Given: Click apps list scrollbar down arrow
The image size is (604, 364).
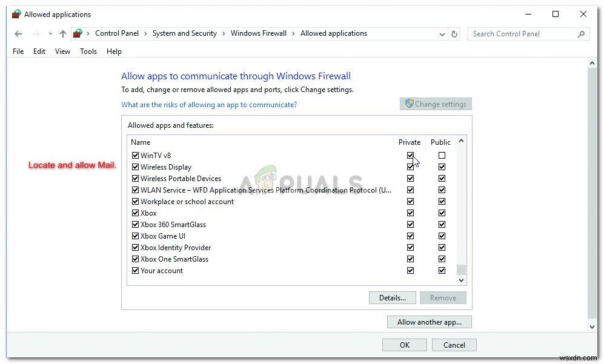Looking at the screenshot, I should (x=461, y=280).
